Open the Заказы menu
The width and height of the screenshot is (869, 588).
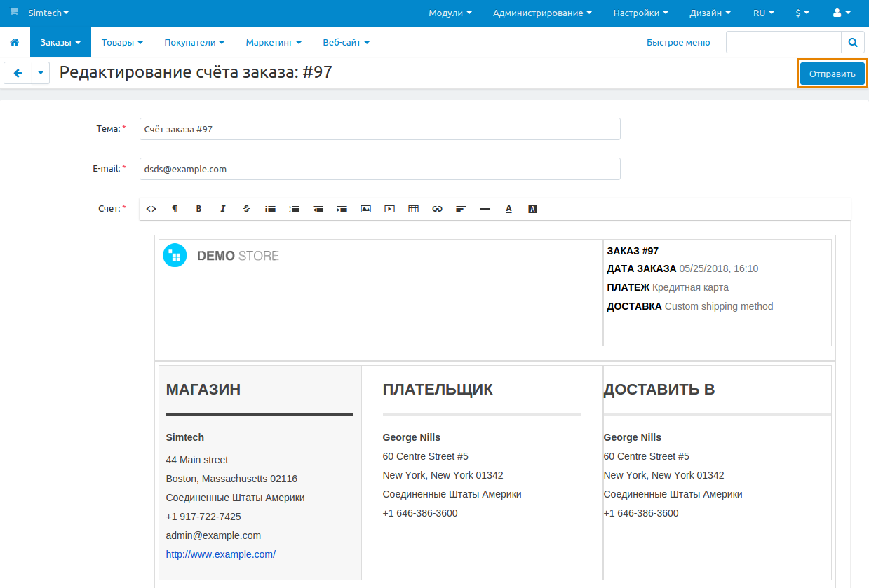coord(60,43)
